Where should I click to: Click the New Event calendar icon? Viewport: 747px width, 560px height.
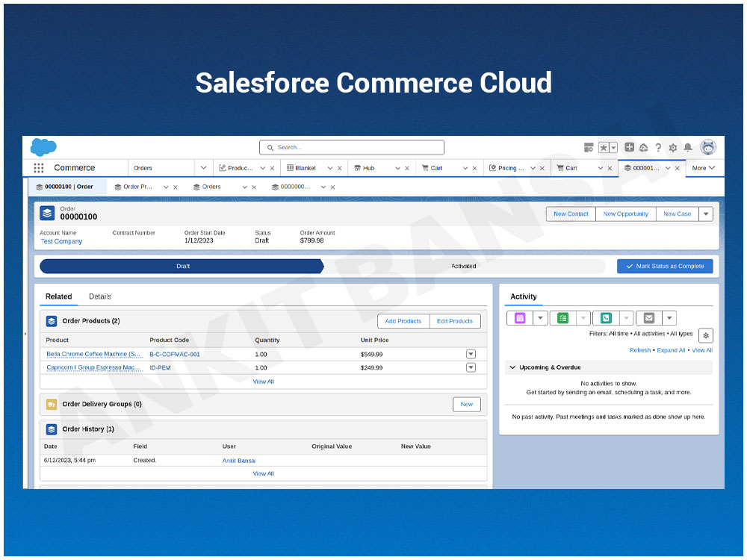click(x=520, y=317)
